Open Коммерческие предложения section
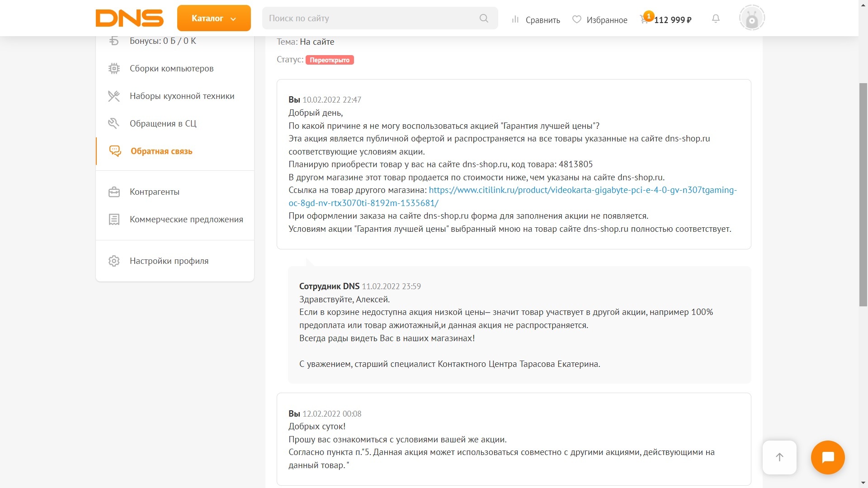 [186, 219]
